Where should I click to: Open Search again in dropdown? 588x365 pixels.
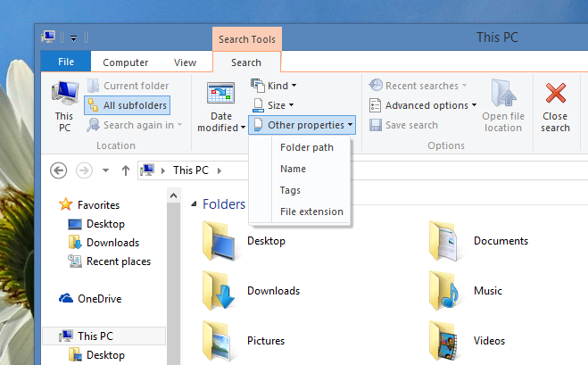click(x=134, y=125)
